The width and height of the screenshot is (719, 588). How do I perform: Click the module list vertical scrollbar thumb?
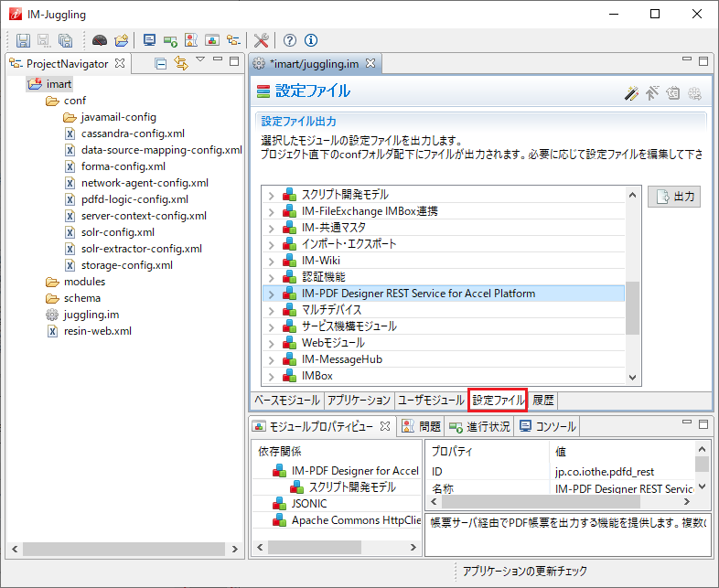tap(632, 308)
